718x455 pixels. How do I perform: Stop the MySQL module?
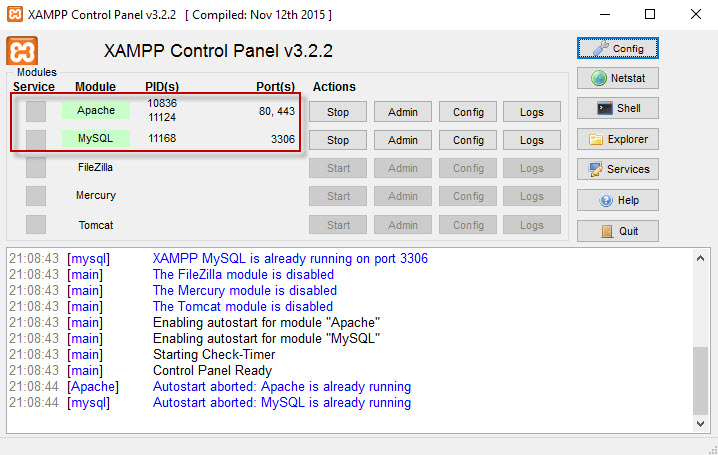point(338,140)
